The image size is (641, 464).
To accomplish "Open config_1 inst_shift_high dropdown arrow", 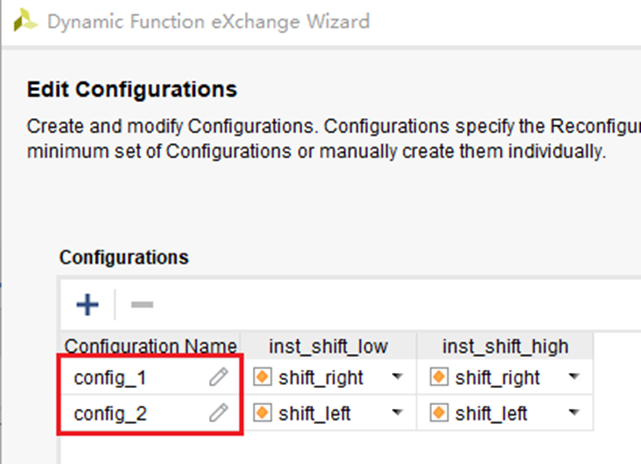I will pos(574,378).
